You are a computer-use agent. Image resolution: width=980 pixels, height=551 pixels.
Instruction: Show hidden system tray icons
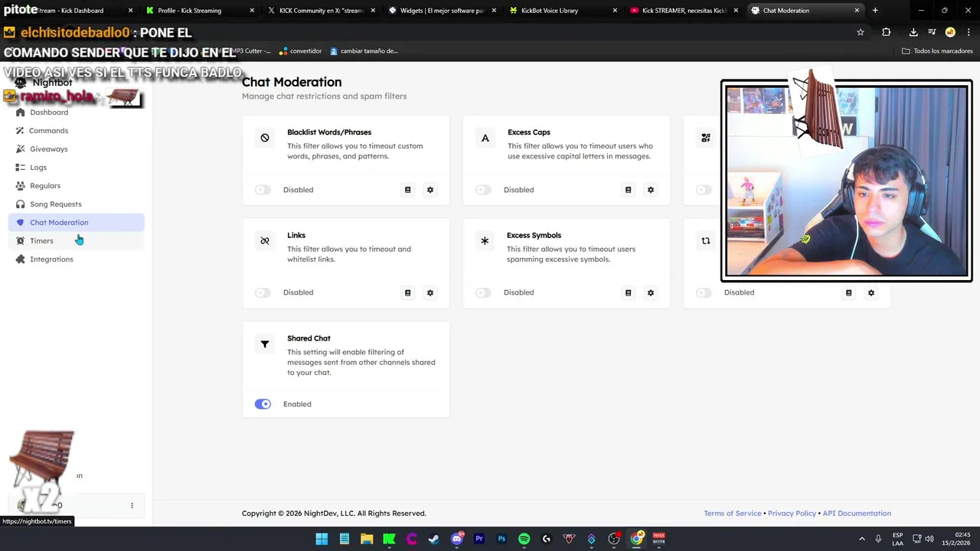coord(861,539)
